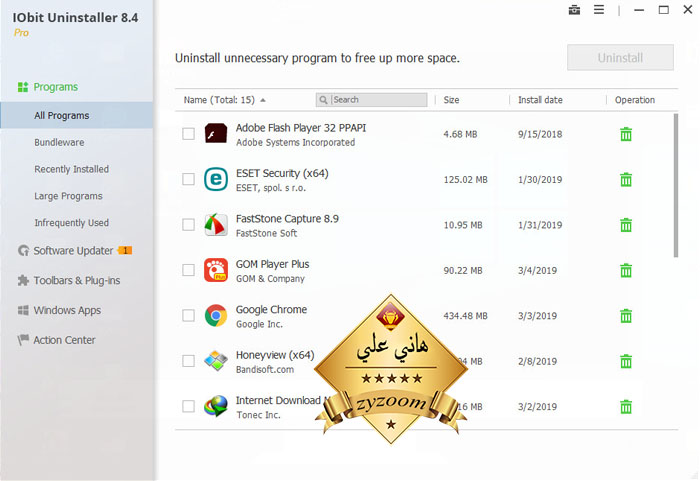Sort list by Install date header
The image size is (700, 481).
540,100
